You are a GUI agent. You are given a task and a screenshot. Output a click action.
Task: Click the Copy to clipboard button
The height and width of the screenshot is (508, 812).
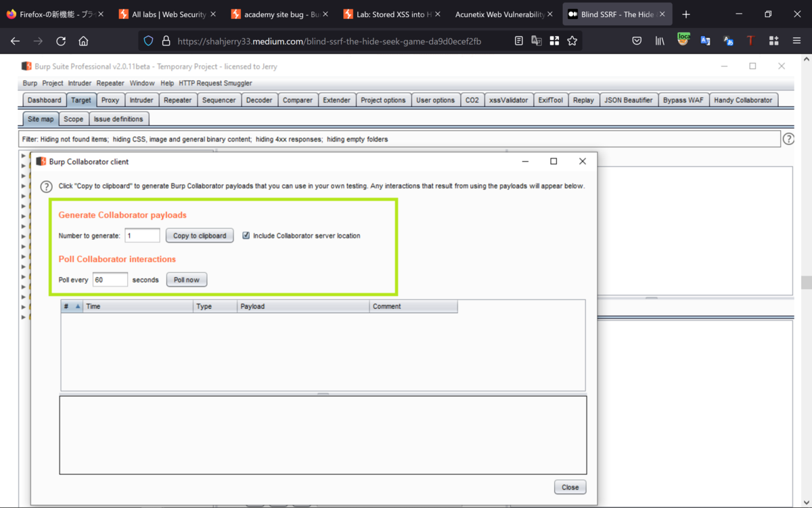[x=200, y=236]
